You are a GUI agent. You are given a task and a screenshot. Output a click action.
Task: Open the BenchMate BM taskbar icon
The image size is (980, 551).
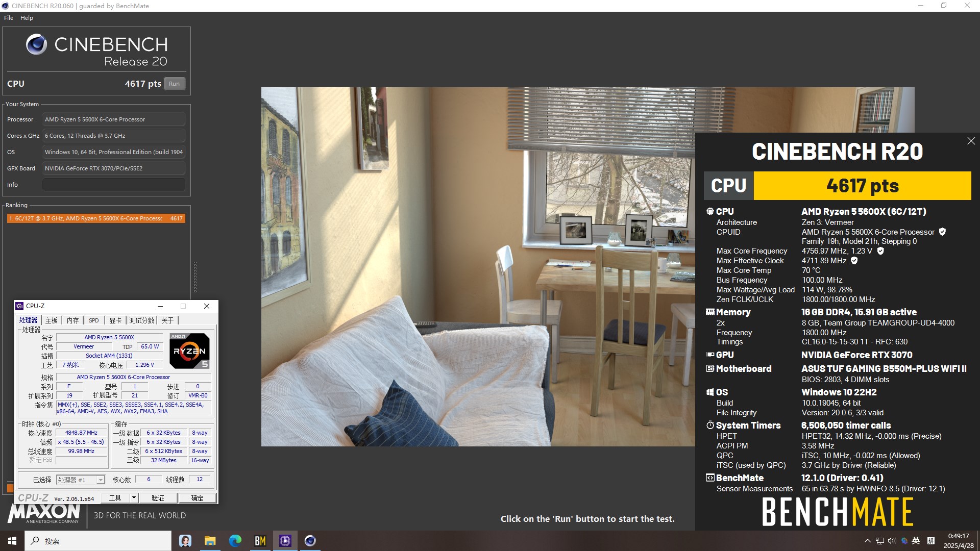260,541
